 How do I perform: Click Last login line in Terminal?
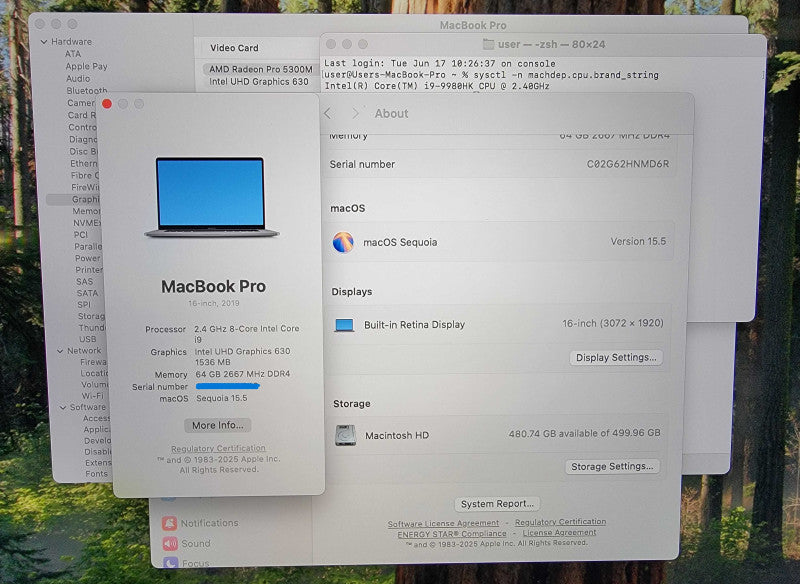tap(440, 64)
